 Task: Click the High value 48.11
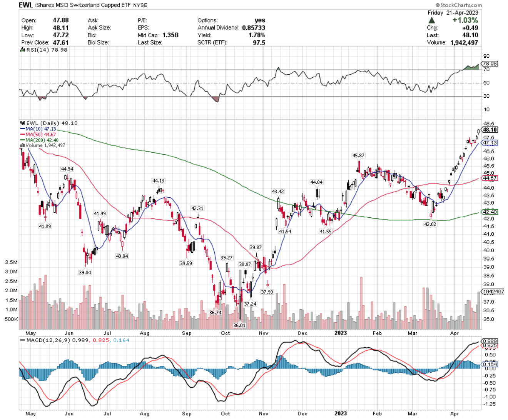[61, 28]
